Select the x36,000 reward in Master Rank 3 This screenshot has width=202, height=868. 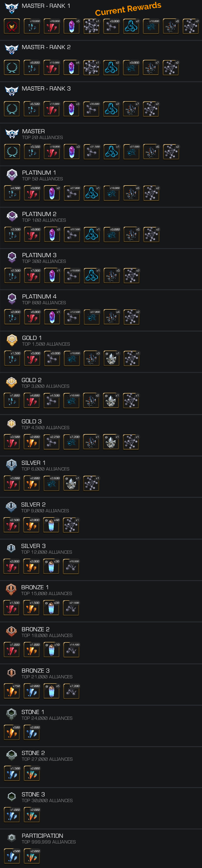[92, 109]
